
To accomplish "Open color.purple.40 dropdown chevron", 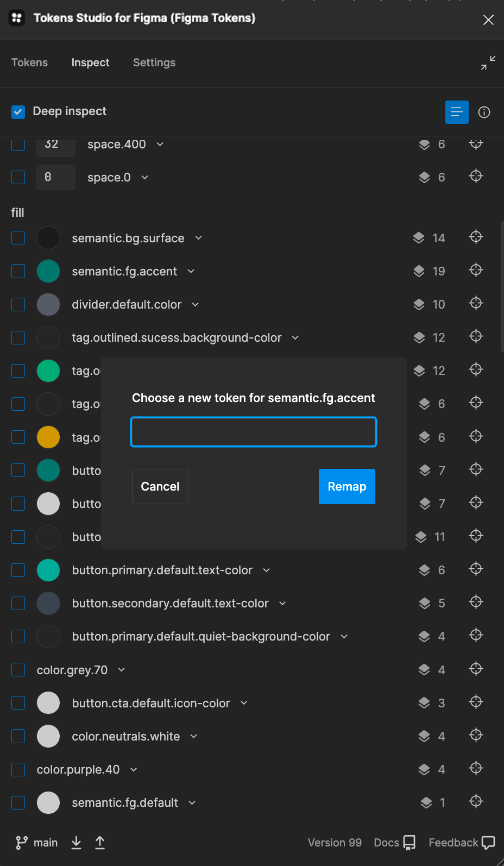I will (134, 769).
